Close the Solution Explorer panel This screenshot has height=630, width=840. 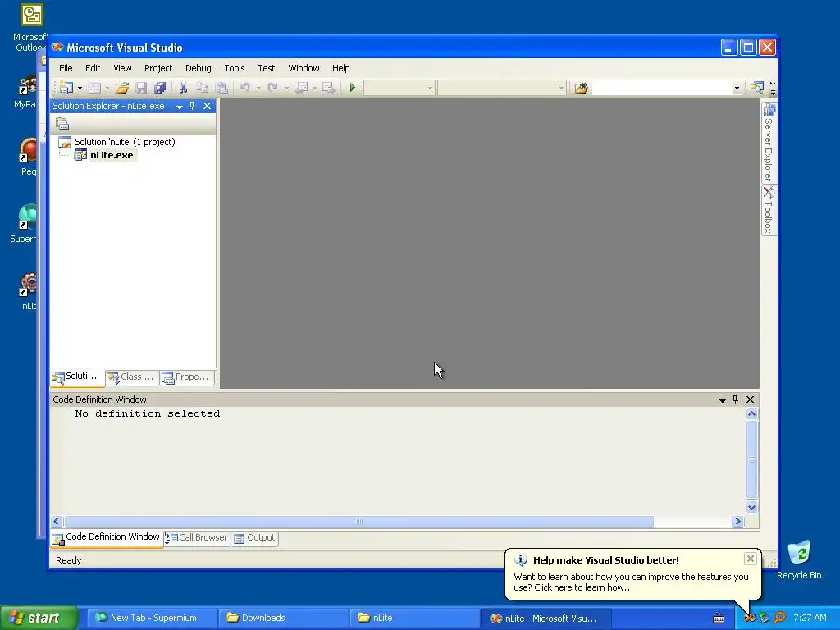click(208, 106)
